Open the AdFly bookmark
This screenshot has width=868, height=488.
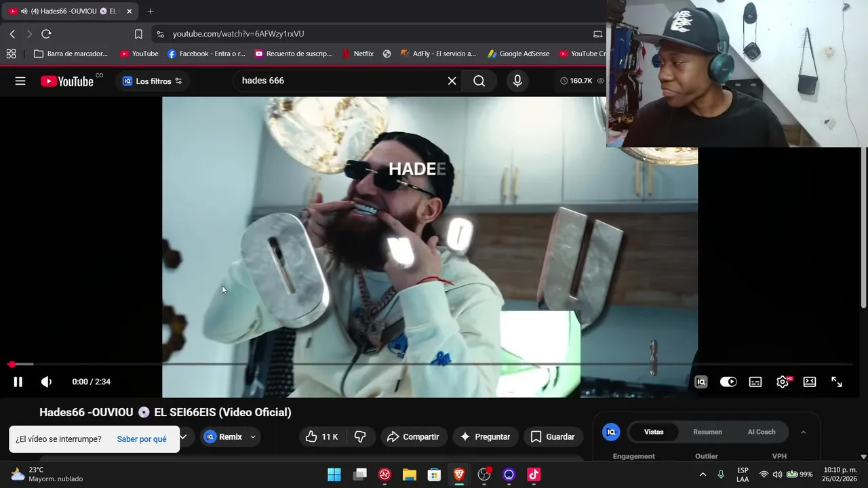point(438,54)
